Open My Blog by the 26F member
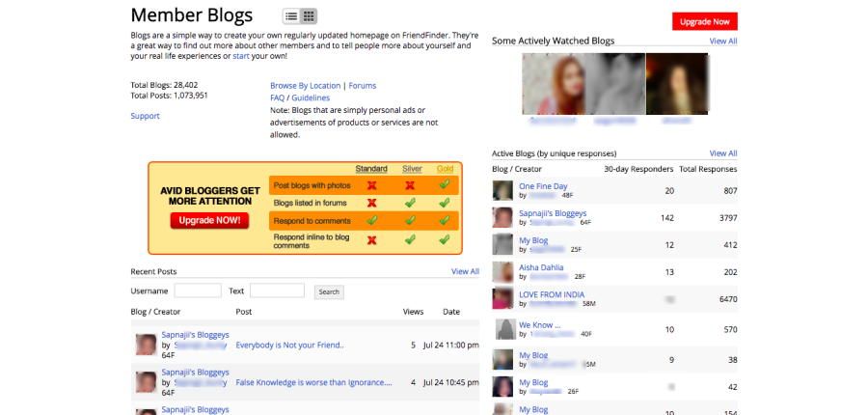This screenshot has width=868, height=415. pos(533,382)
